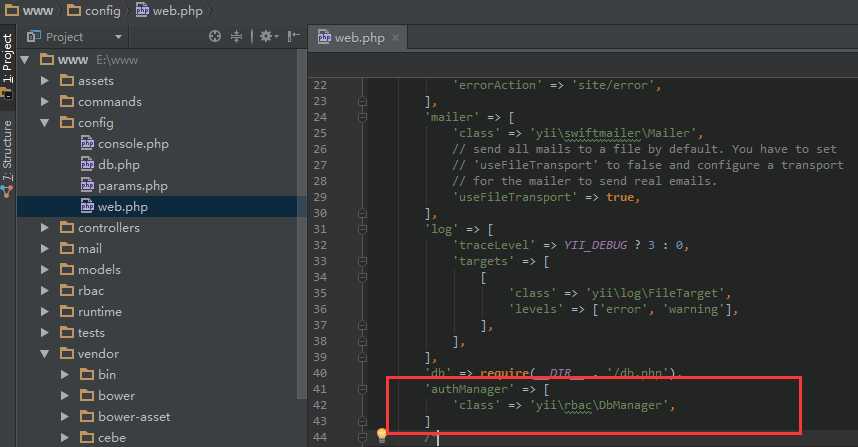Image resolution: width=858 pixels, height=447 pixels.
Task: Select the rbac folder row
Action: 159,291
